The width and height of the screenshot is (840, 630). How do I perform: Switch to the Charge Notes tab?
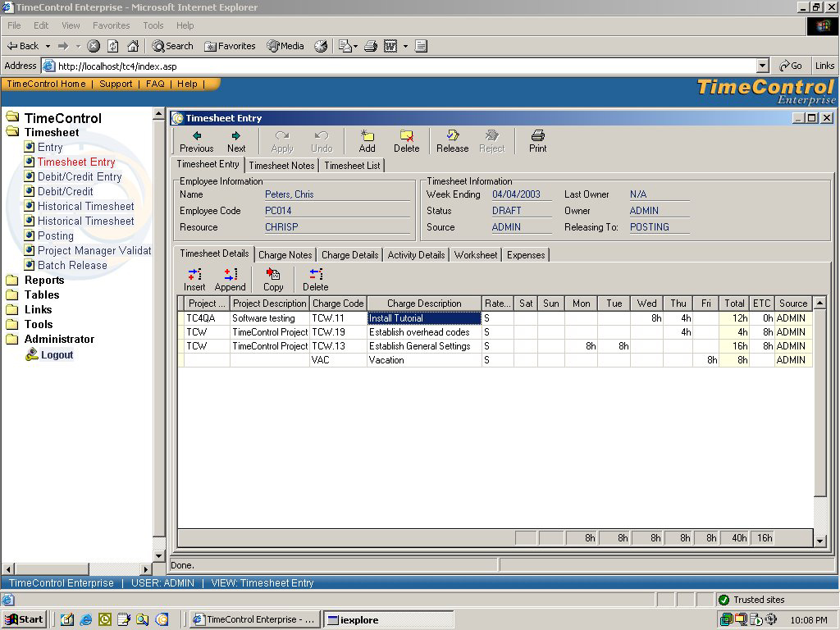click(x=285, y=255)
